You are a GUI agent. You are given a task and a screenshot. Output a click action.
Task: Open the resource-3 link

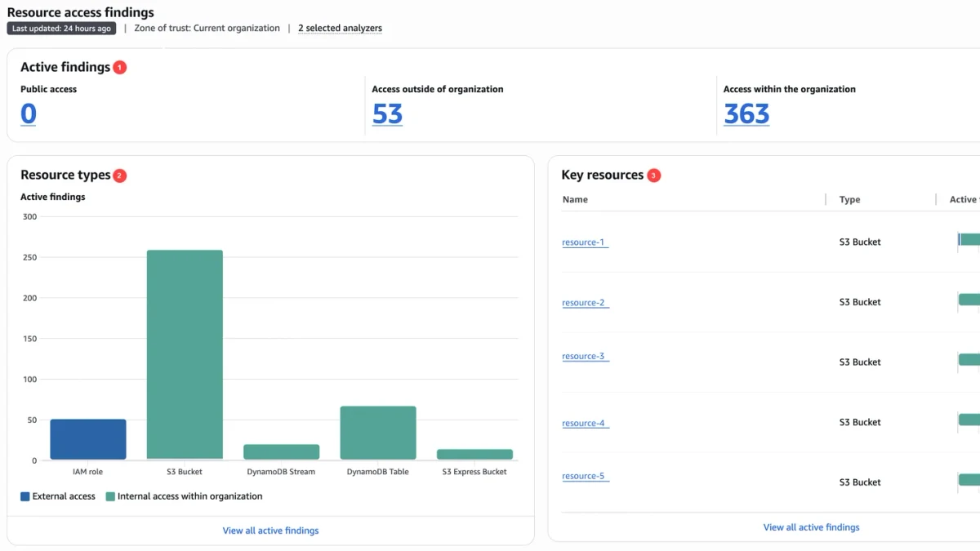coord(585,357)
